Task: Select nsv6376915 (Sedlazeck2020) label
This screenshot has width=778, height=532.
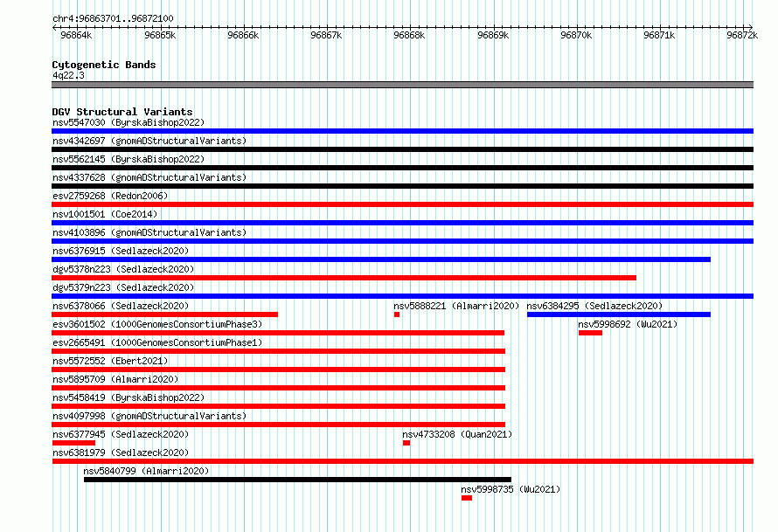Action: point(121,251)
